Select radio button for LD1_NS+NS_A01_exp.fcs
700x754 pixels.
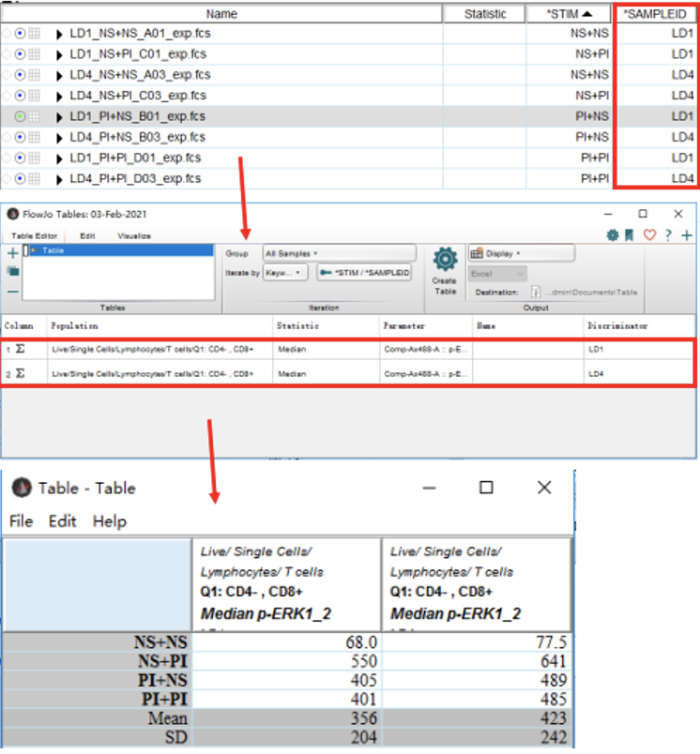tap(21, 34)
